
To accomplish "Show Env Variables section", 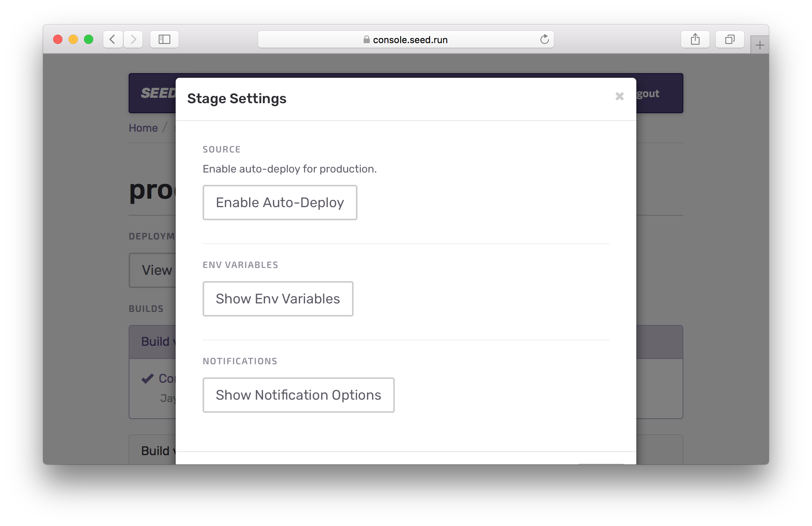I will pos(278,299).
